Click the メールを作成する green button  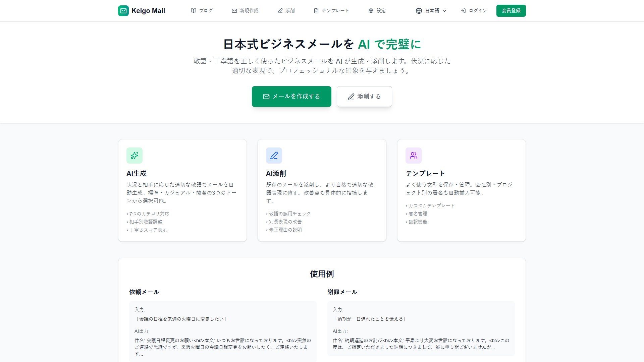tap(291, 96)
